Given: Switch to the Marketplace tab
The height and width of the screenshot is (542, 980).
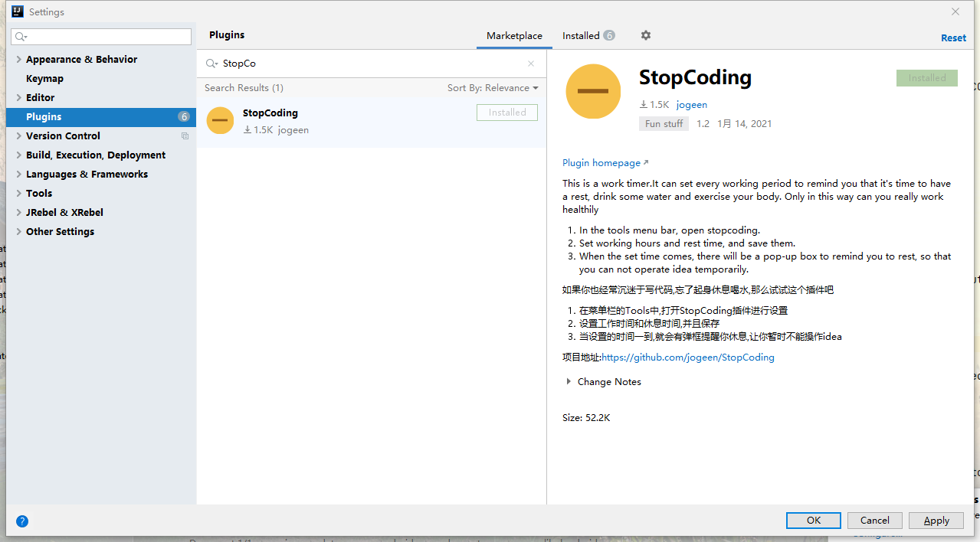Looking at the screenshot, I should click(514, 36).
